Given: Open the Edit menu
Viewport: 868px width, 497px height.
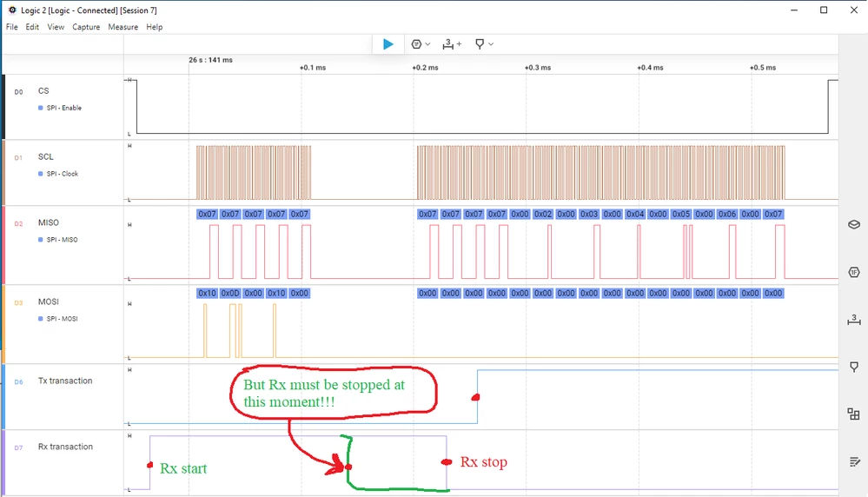Looking at the screenshot, I should 32,27.
